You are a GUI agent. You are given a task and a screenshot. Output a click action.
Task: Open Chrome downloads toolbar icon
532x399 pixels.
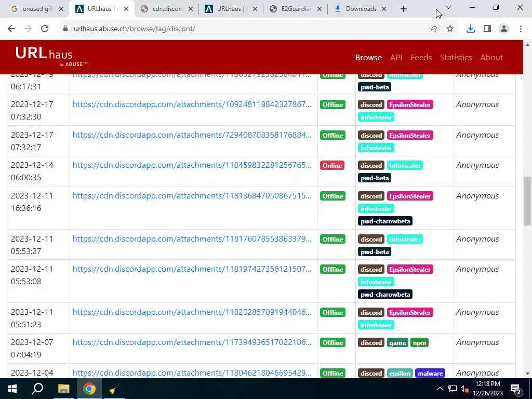[x=471, y=29]
